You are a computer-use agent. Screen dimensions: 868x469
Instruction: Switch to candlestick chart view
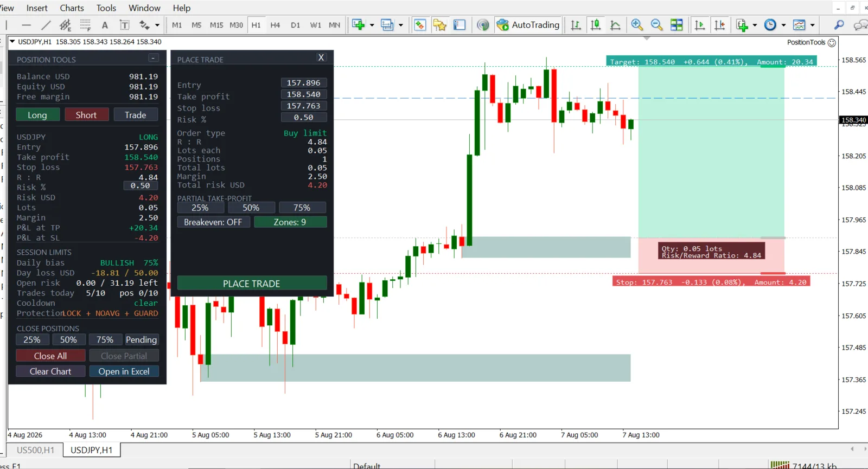596,25
